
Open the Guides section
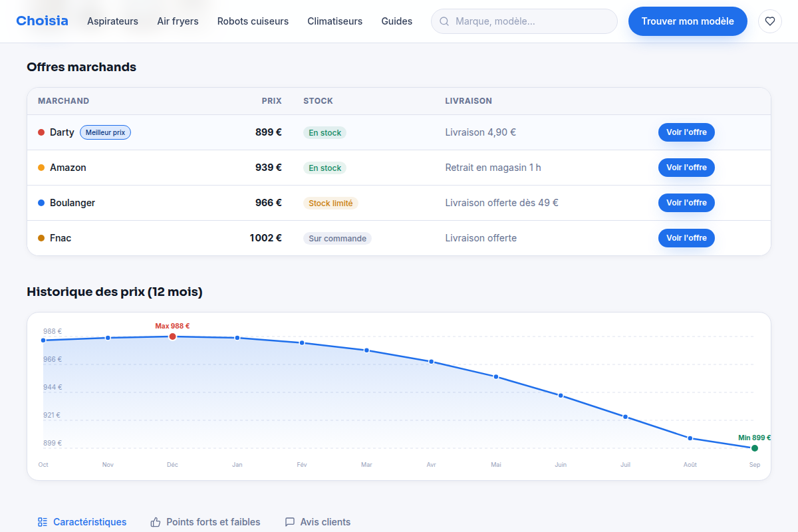(x=396, y=21)
